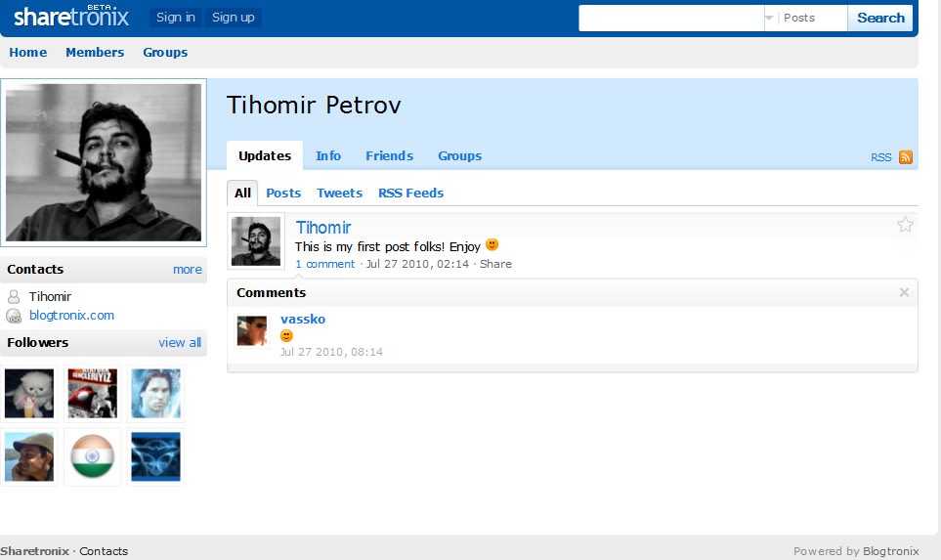
Task: Click Tihomir's avatar beside the post
Action: tap(256, 241)
